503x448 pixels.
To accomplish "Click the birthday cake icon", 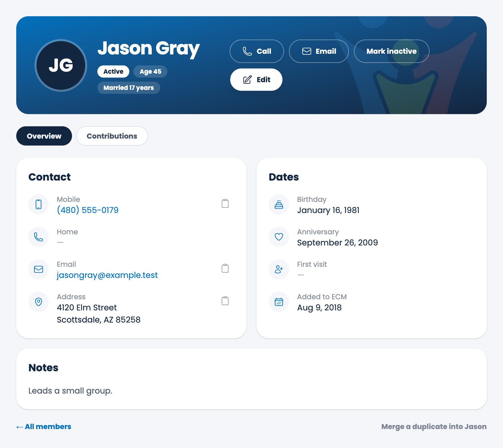I will (x=279, y=204).
